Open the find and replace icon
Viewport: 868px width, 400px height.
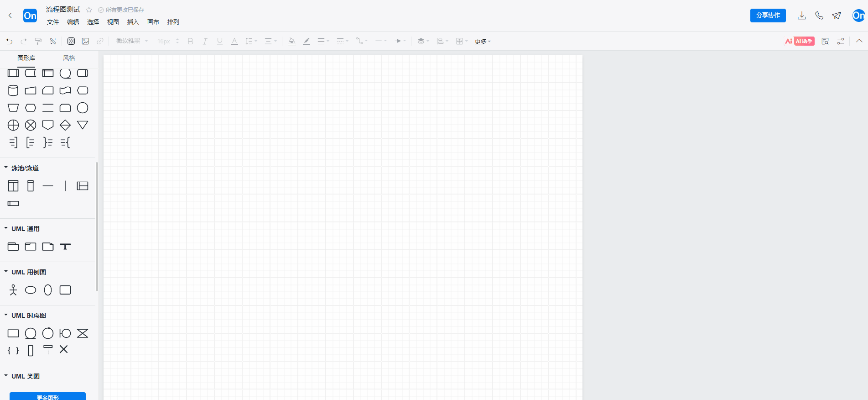pos(825,41)
